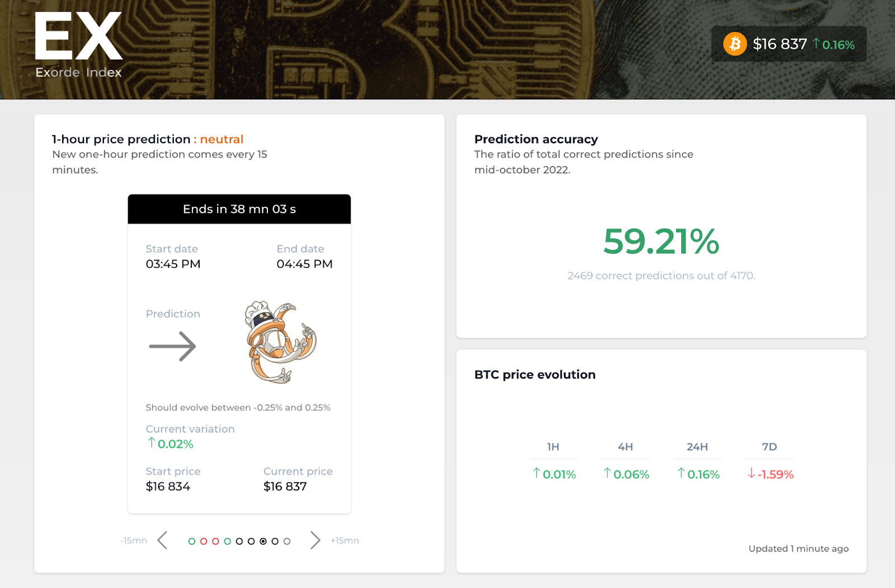Image resolution: width=895 pixels, height=588 pixels.
Task: Click the green up arrow beside 0.02% variation
Action: tap(151, 443)
